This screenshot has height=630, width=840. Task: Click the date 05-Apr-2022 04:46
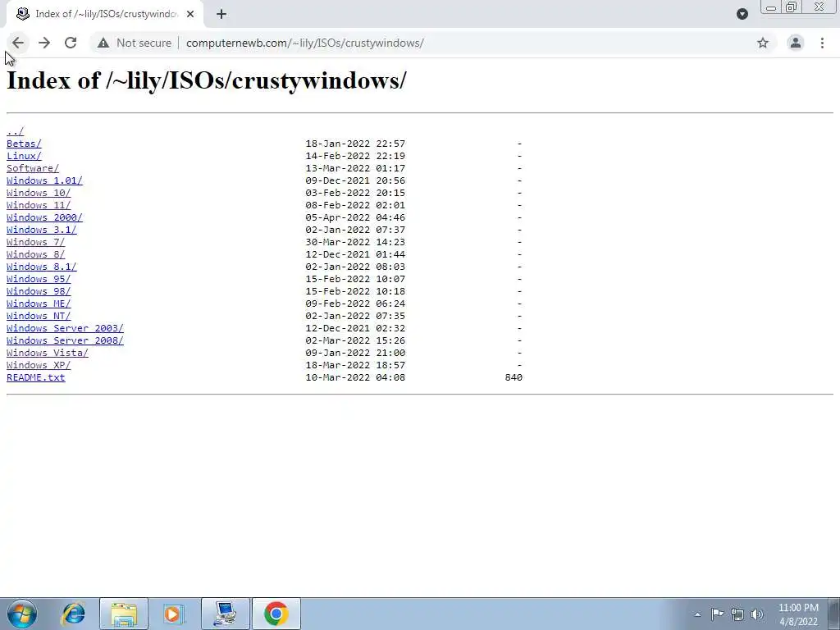click(355, 217)
